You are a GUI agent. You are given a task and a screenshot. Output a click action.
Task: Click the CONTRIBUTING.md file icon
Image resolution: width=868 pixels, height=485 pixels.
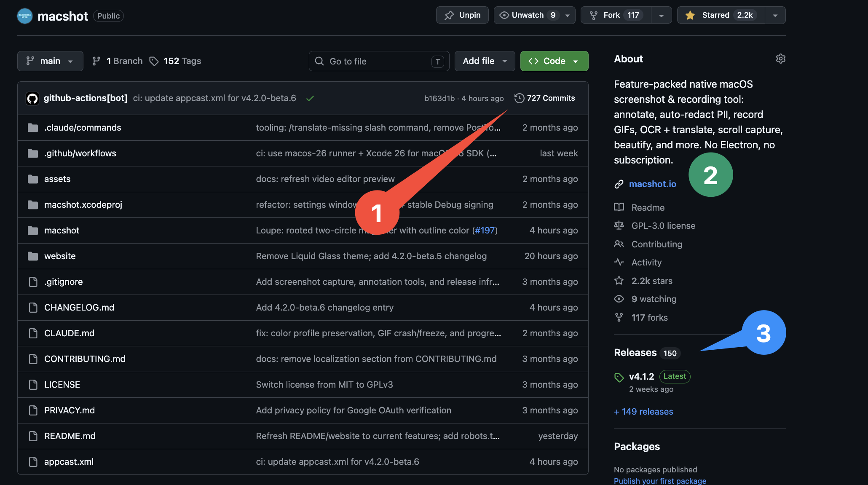(x=33, y=359)
